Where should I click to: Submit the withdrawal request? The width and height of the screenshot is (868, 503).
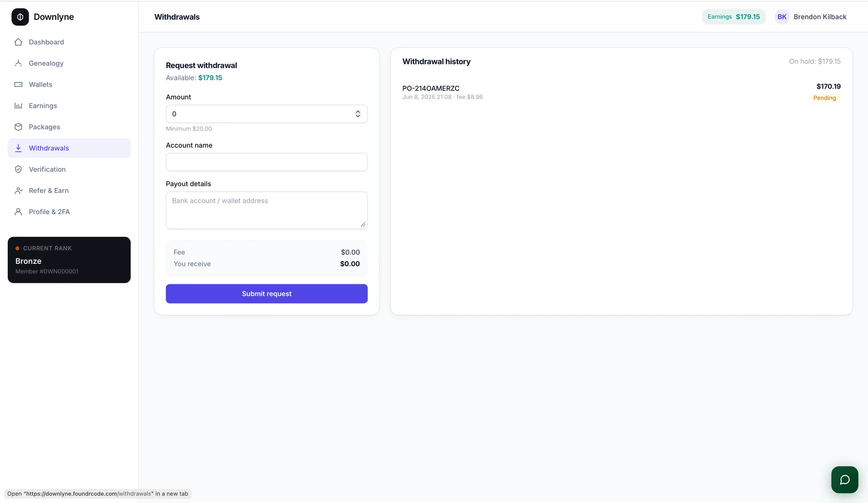(267, 294)
